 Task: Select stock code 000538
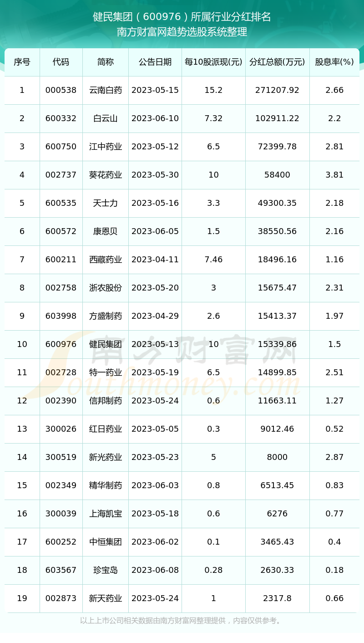click(x=61, y=90)
